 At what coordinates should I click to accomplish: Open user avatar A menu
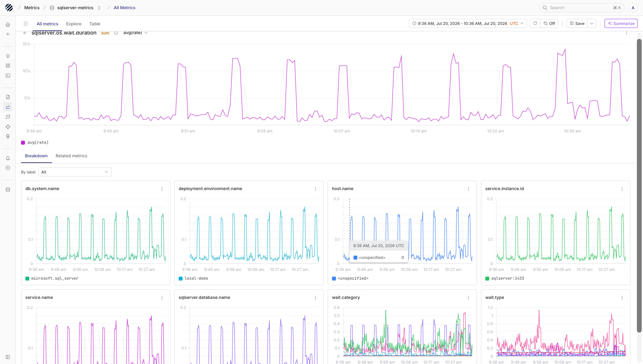click(x=633, y=8)
